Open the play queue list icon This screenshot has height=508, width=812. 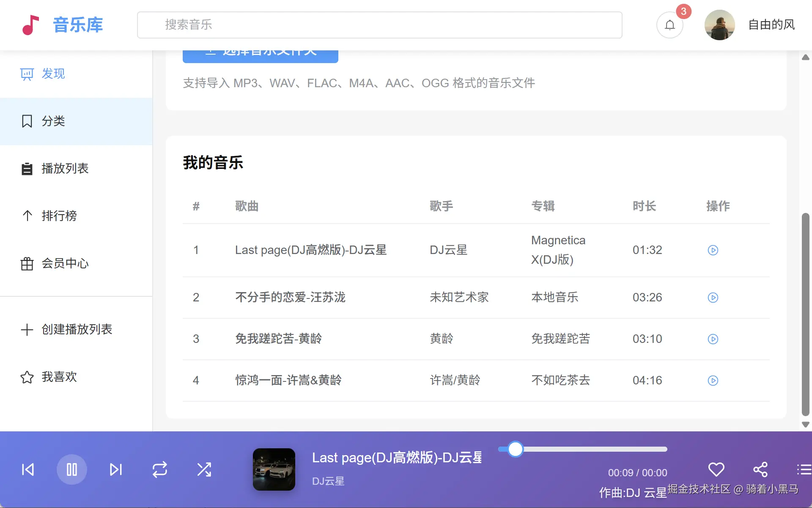pos(804,469)
